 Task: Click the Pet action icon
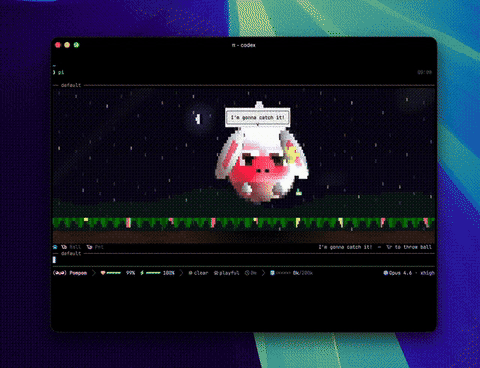89,247
